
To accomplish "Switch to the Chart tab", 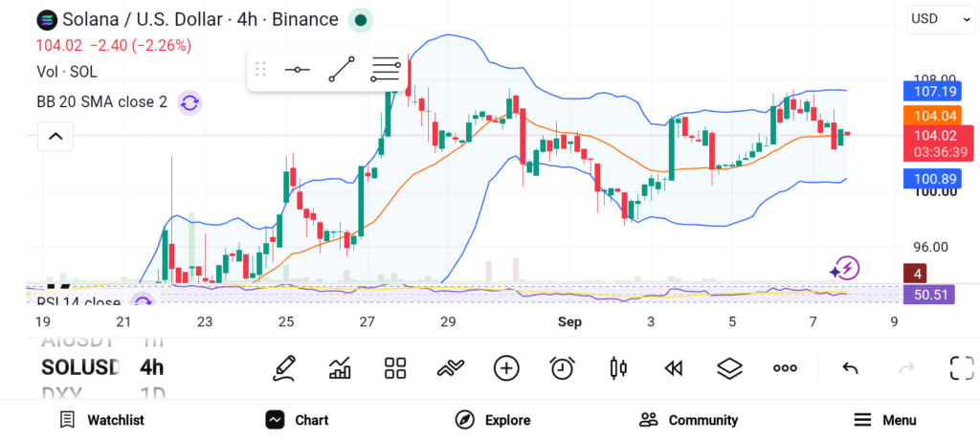I will click(x=297, y=420).
